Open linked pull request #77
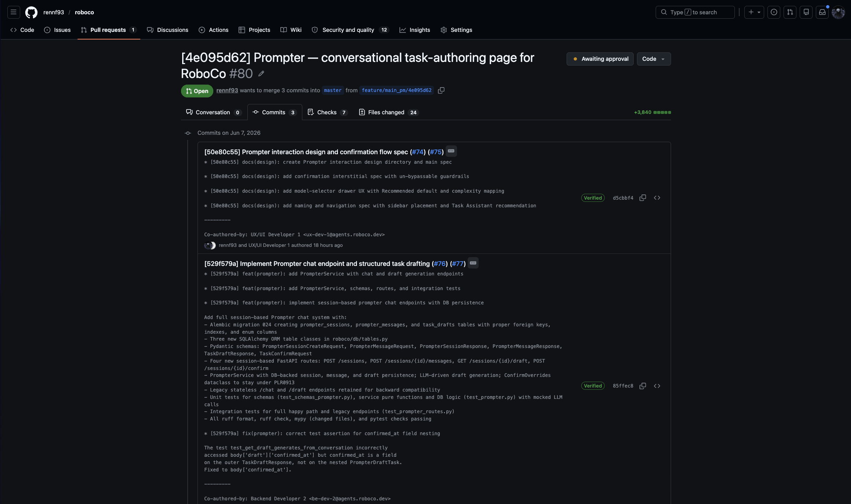The height and width of the screenshot is (504, 851). (x=458, y=264)
